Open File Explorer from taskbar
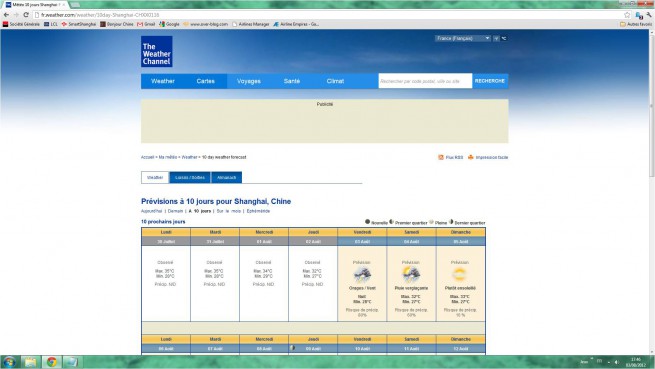The image size is (655, 369). click(x=30, y=362)
